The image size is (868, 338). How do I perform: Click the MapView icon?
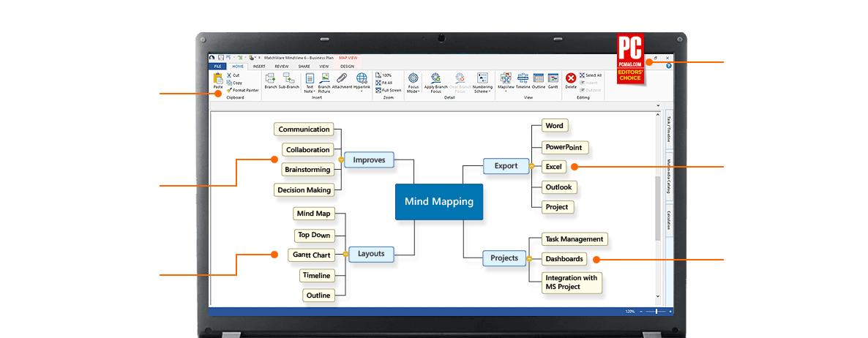click(506, 78)
